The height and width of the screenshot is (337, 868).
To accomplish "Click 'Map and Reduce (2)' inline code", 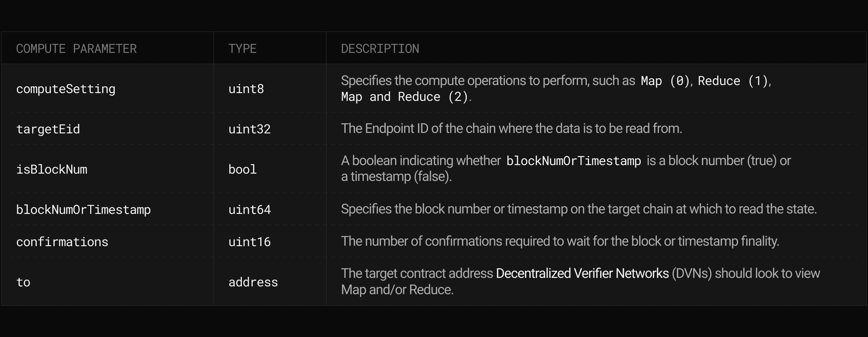I will point(405,97).
